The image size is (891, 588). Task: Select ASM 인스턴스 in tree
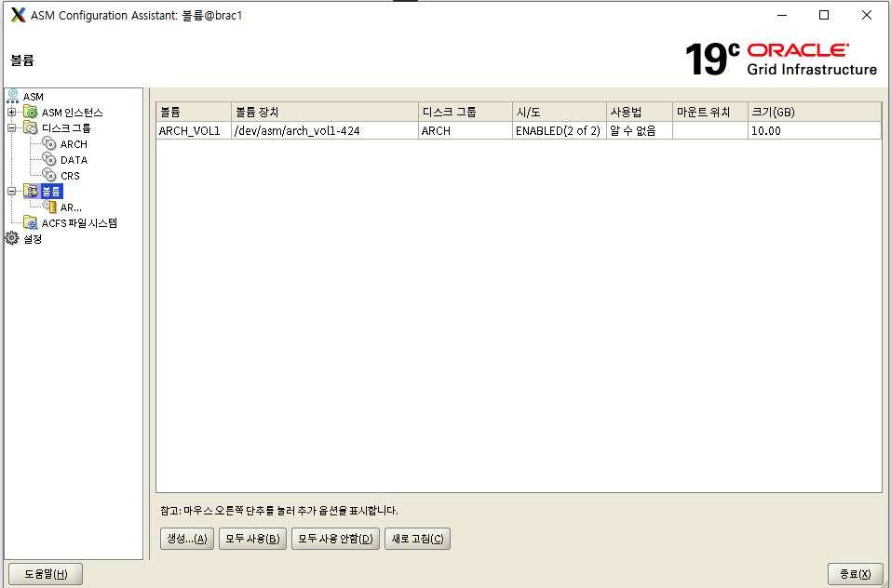tap(73, 113)
